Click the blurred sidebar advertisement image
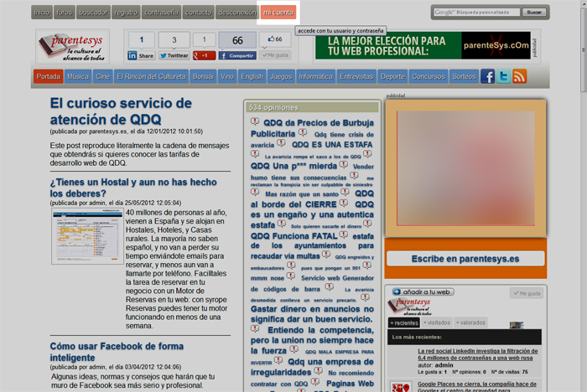Image resolution: width=587 pixels, height=392 pixels. pyautogui.click(x=465, y=168)
